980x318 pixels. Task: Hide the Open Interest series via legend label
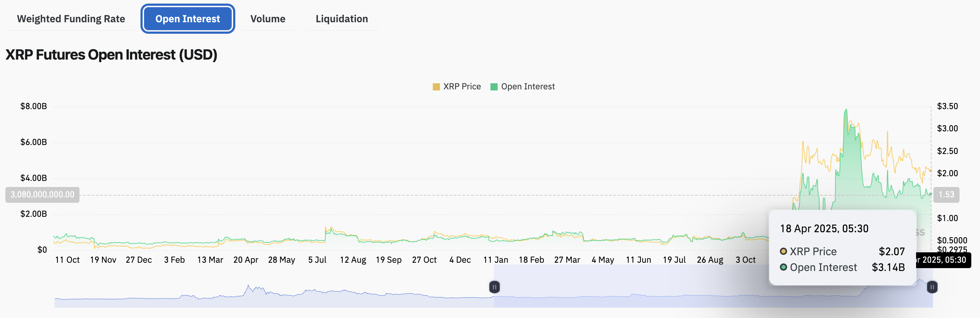click(527, 86)
